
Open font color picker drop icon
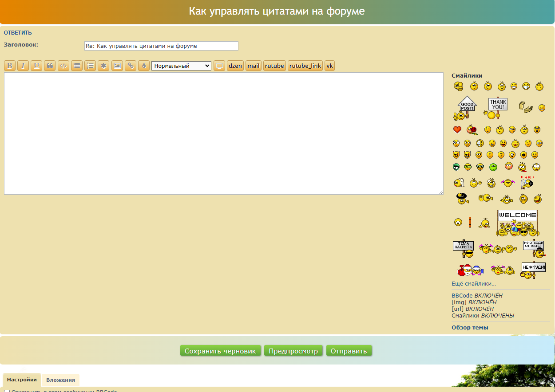click(x=144, y=66)
